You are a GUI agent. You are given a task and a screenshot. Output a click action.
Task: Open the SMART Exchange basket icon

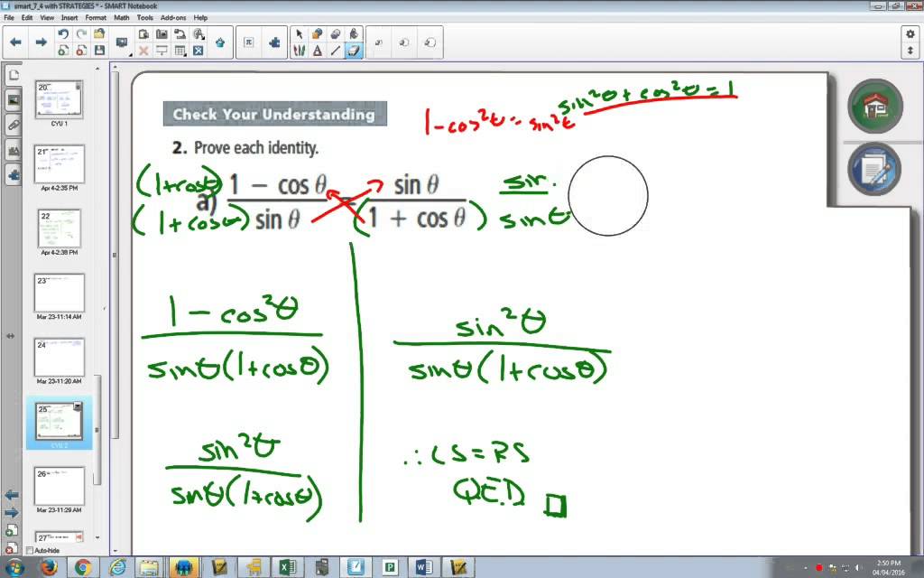pos(220,42)
